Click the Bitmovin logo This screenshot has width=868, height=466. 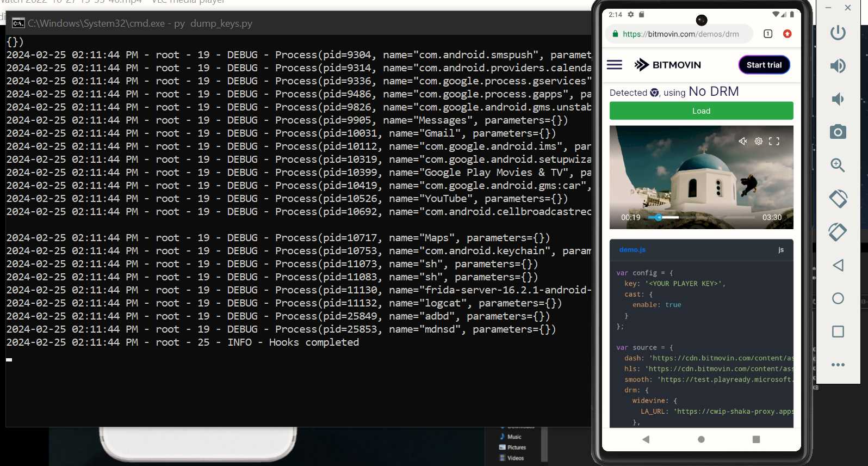pyautogui.click(x=668, y=65)
